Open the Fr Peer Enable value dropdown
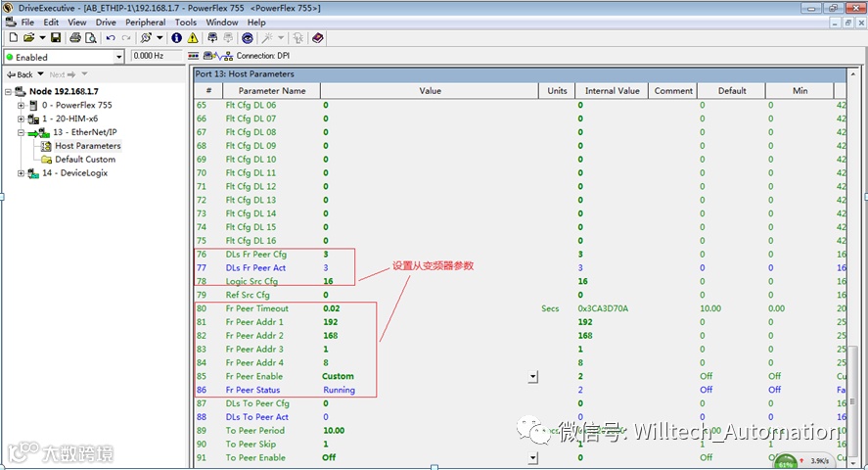This screenshot has width=868, height=470. click(532, 377)
